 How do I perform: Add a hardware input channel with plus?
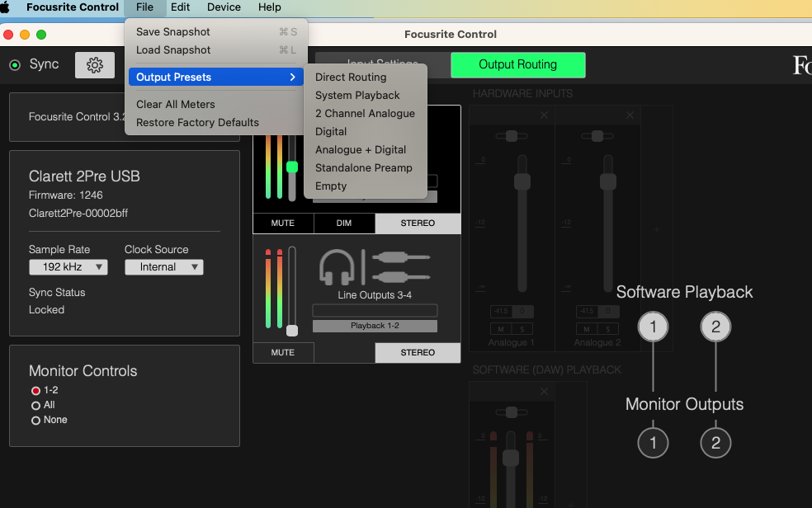pos(657,229)
